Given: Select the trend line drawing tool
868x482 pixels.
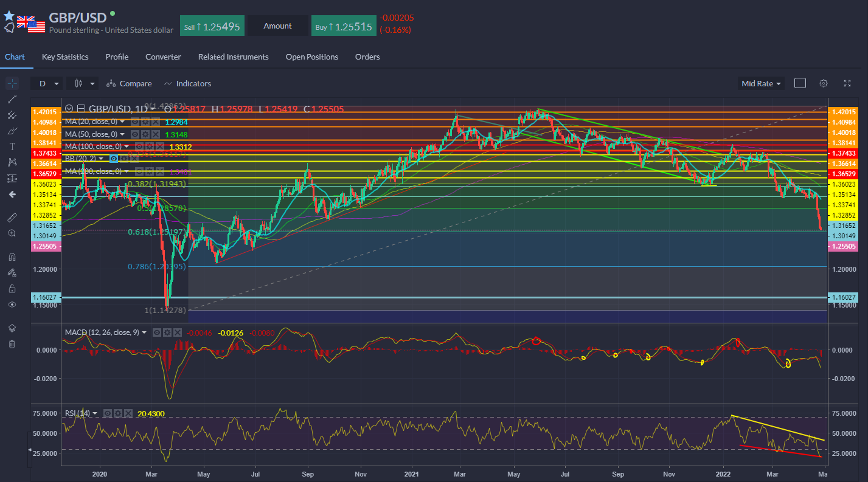Looking at the screenshot, I should point(12,99).
